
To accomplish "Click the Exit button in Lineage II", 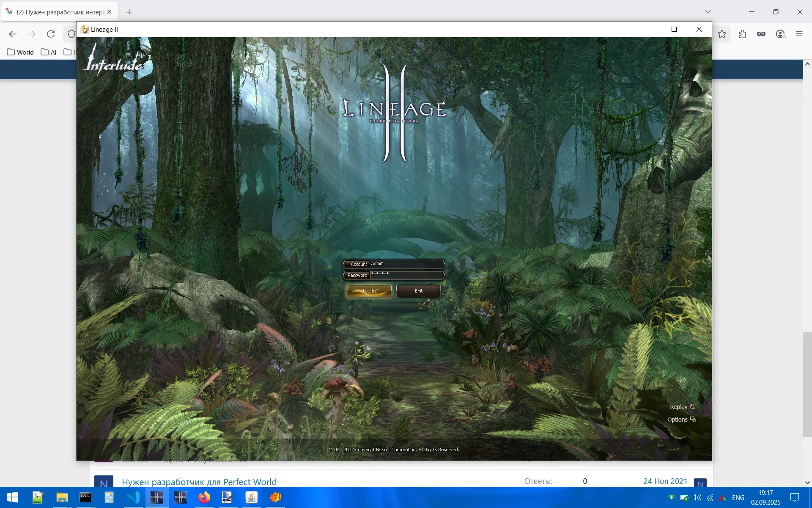I will point(419,291).
